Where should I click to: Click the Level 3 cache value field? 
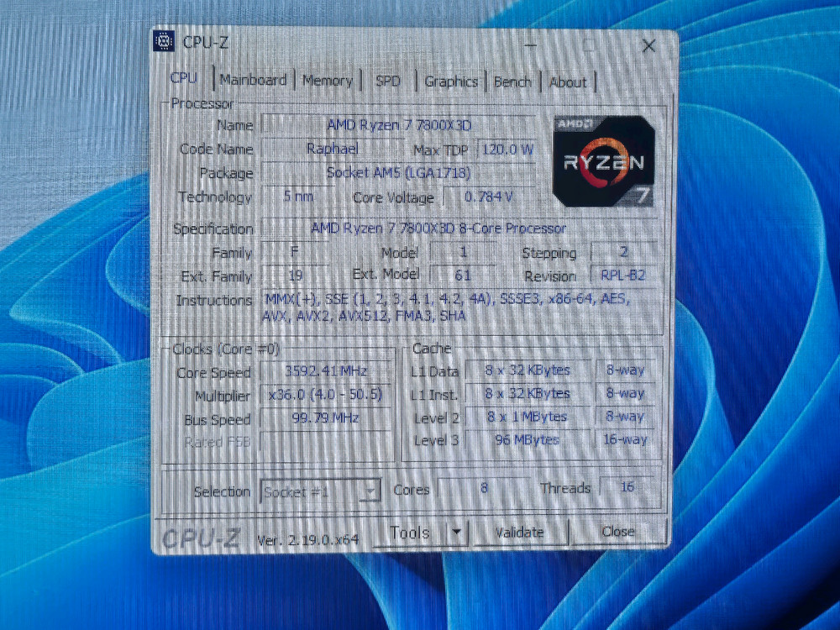tap(528, 439)
